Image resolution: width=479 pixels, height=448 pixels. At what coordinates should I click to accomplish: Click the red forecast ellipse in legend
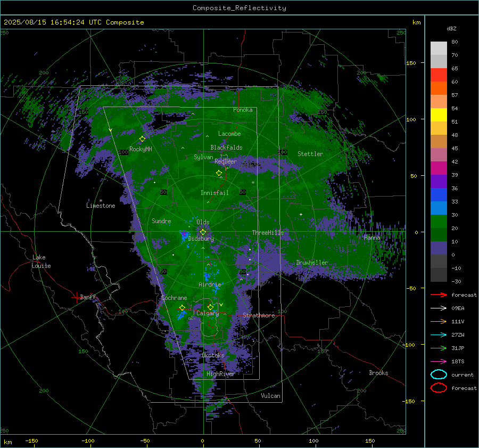439,388
